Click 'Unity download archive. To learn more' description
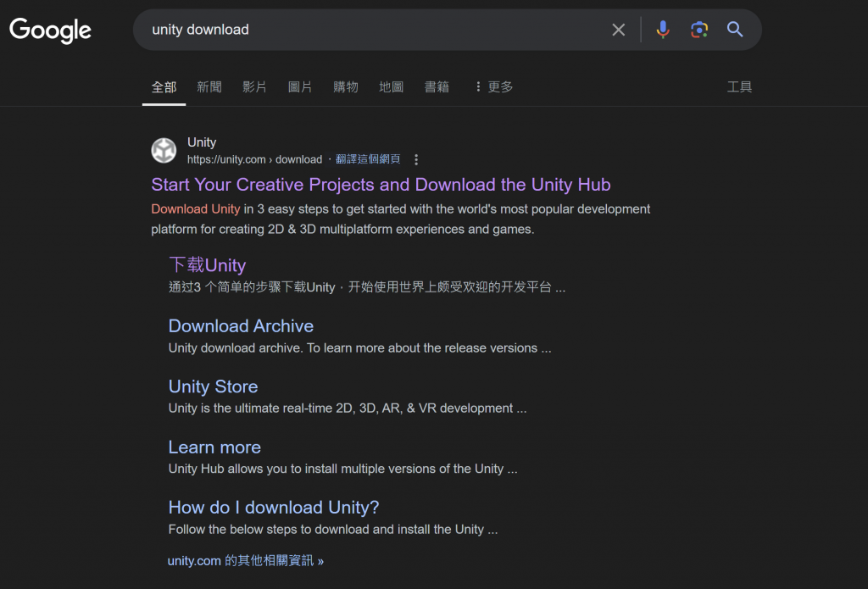 coord(359,348)
